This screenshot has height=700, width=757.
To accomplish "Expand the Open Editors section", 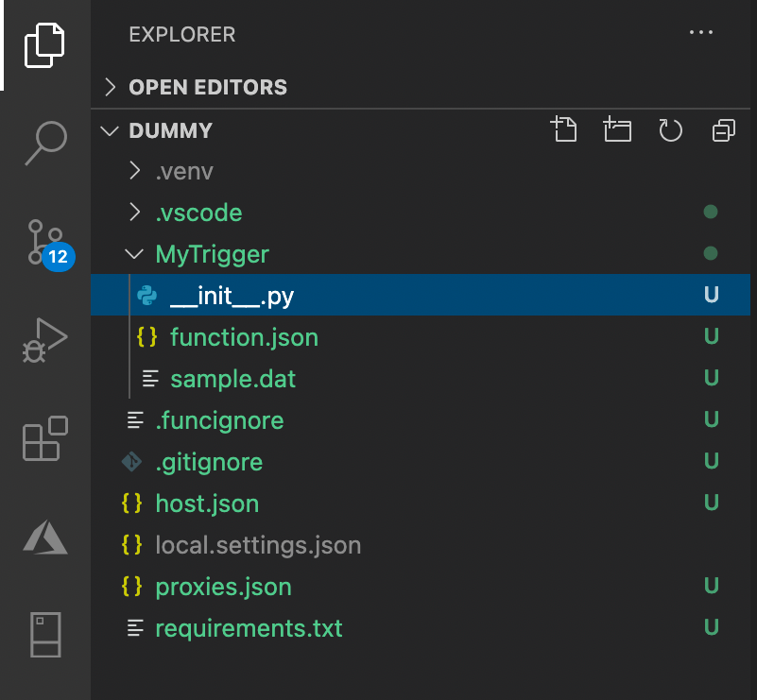I will click(x=207, y=87).
